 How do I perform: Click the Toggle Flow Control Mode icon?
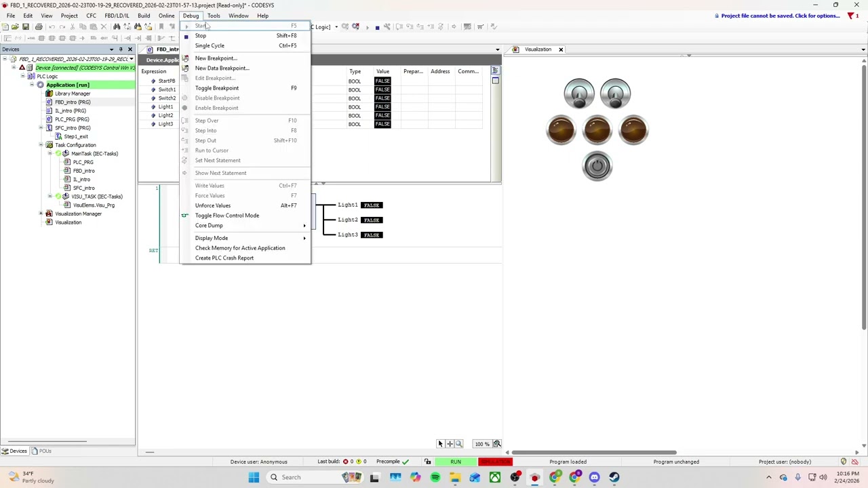185,216
